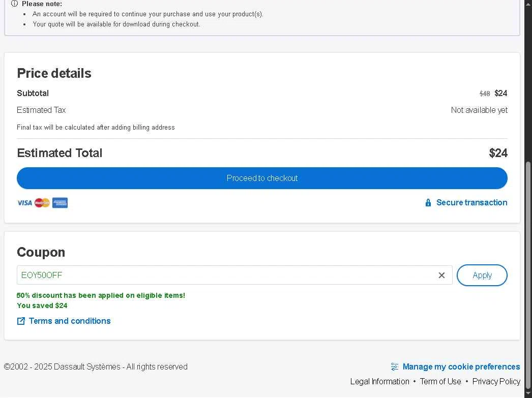Click the Visa card logo
The image size is (532, 398).
(24, 203)
